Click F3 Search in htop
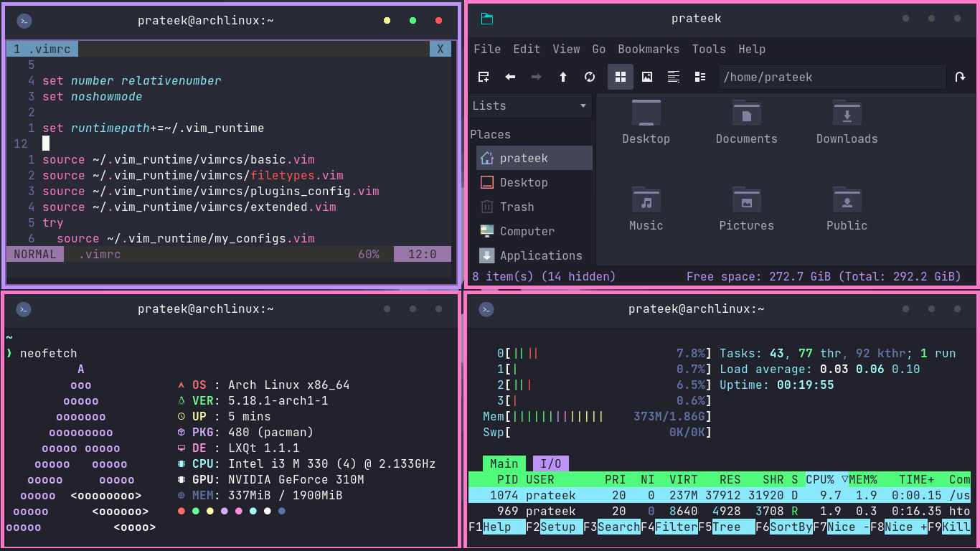The width and height of the screenshot is (980, 551). [x=611, y=527]
